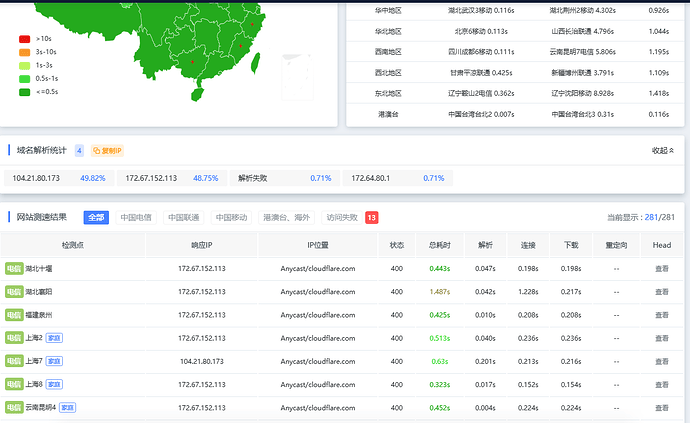The height and width of the screenshot is (423, 690).
Task: Click the red >10s legend swatch
Action: tap(24, 39)
